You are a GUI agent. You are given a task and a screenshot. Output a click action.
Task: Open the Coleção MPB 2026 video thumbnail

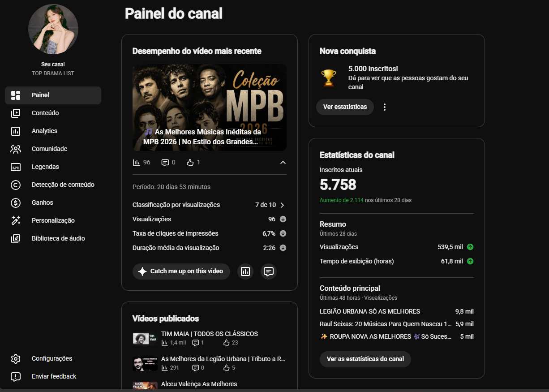[x=210, y=108]
